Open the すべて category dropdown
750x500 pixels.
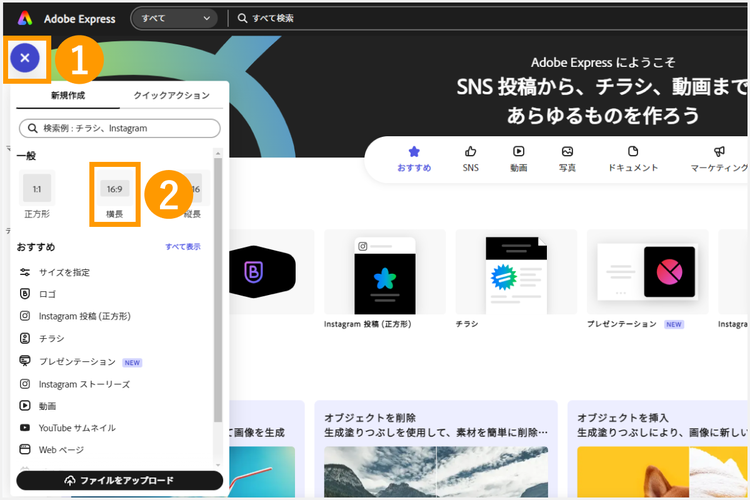(174, 18)
